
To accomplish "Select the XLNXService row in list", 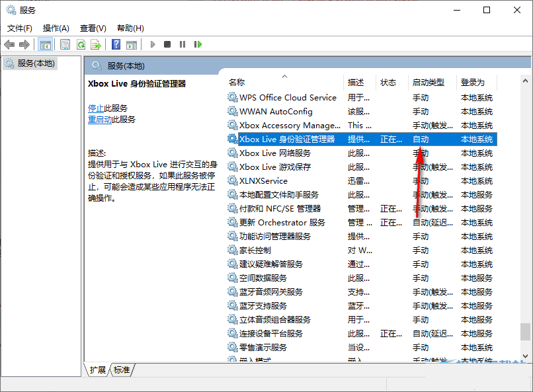I will tap(263, 180).
